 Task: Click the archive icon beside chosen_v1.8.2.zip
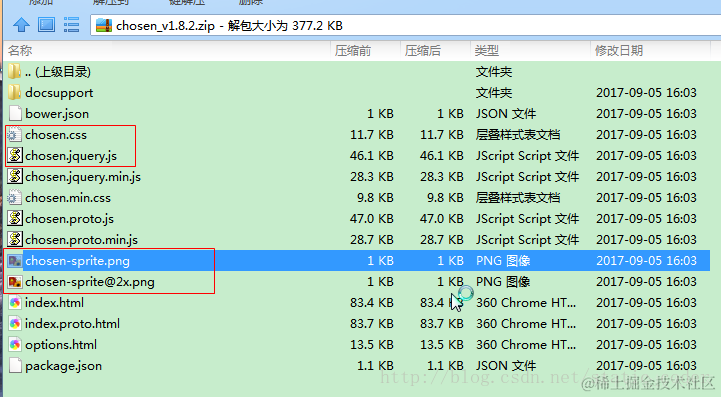point(104,25)
